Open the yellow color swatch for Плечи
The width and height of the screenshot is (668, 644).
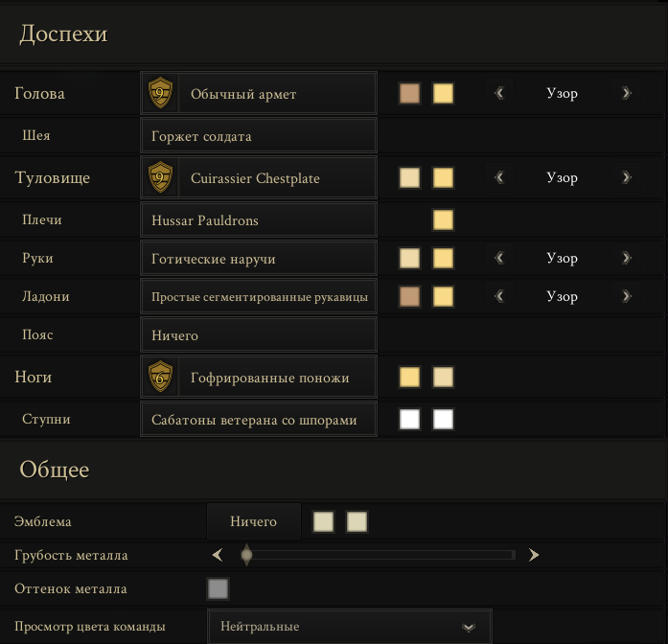tap(443, 219)
